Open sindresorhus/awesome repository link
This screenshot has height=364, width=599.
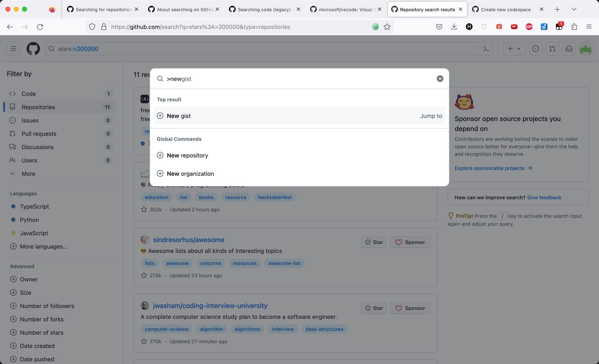click(189, 240)
